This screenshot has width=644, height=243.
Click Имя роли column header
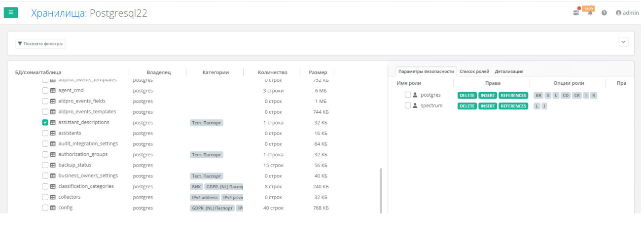tap(409, 83)
